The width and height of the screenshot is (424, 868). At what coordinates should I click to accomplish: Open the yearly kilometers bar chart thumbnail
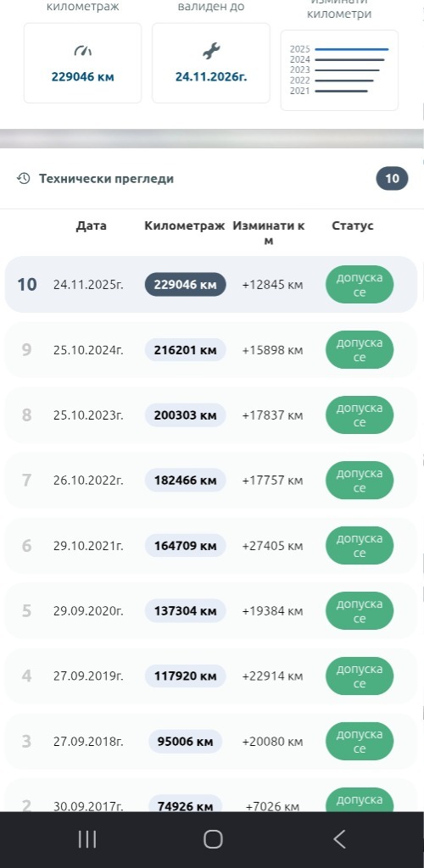(339, 70)
